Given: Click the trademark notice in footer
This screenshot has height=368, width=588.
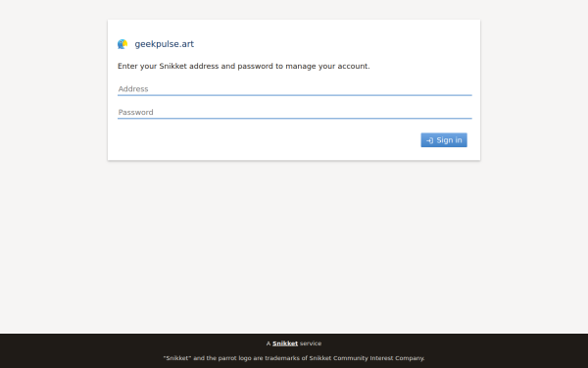Looking at the screenshot, I should click(294, 358).
